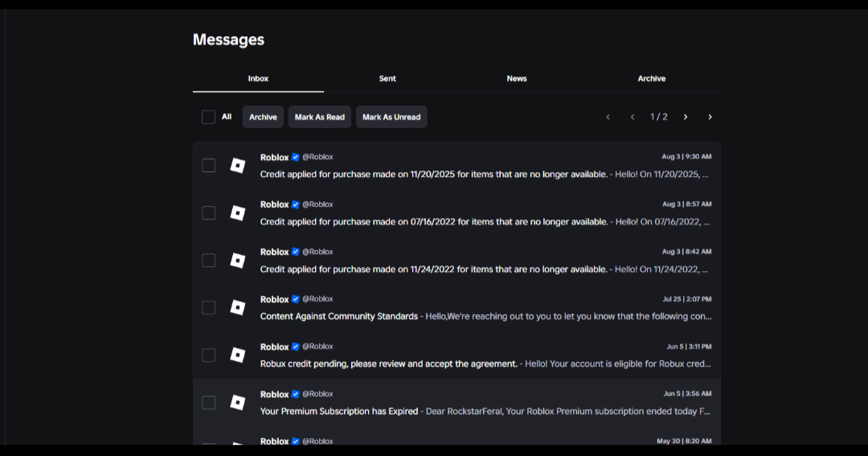Check the All select checkbox

click(x=208, y=117)
